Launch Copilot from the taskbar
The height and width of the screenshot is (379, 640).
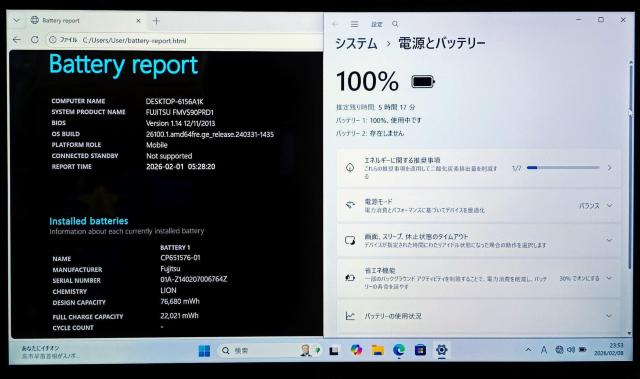[x=356, y=350]
